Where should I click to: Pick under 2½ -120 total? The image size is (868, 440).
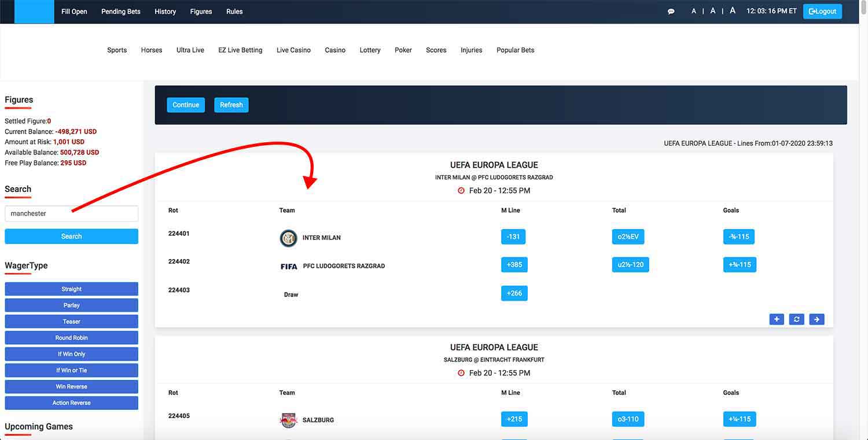(631, 265)
